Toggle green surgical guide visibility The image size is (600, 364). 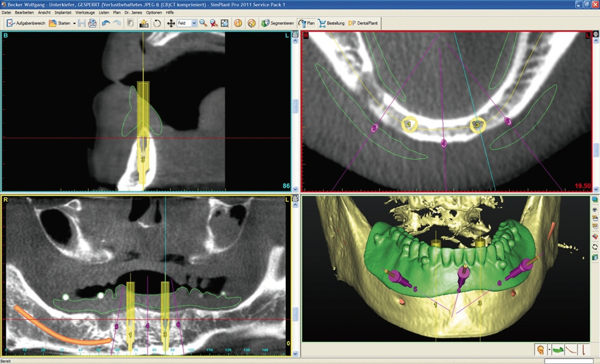coord(558,349)
